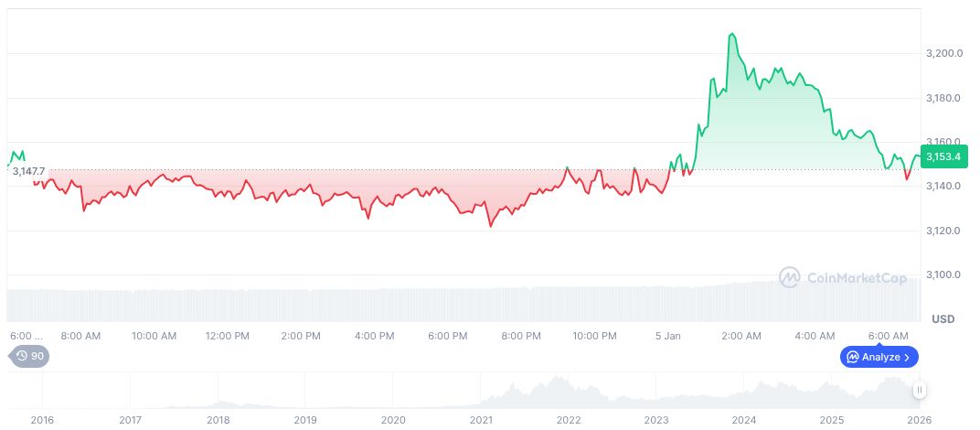Click 2016 at the timeline start
Viewport: 980px width, 430px height.
coord(42,419)
